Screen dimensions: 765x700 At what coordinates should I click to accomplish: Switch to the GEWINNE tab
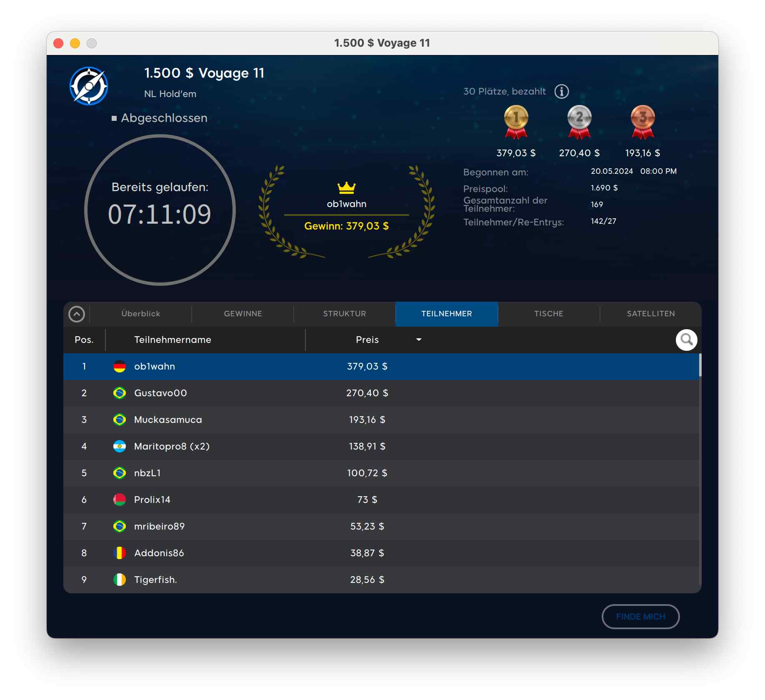point(243,314)
